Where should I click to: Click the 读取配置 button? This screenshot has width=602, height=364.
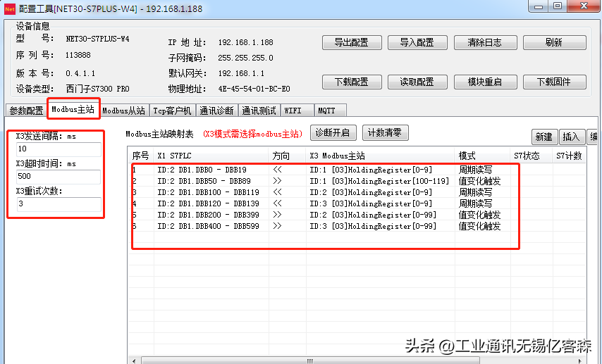click(x=417, y=82)
